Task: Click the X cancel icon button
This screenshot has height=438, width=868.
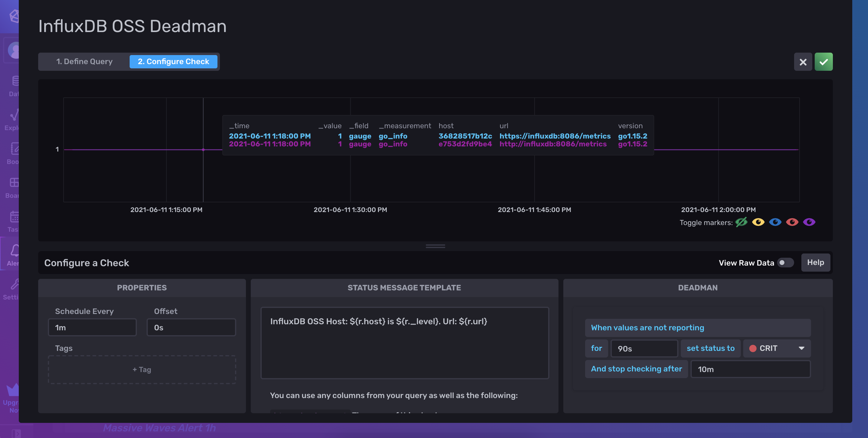Action: point(803,62)
